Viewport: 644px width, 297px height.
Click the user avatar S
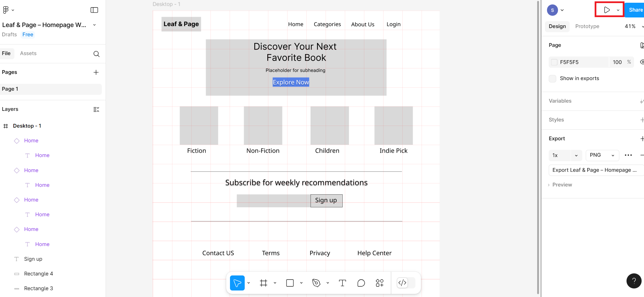[x=552, y=10]
